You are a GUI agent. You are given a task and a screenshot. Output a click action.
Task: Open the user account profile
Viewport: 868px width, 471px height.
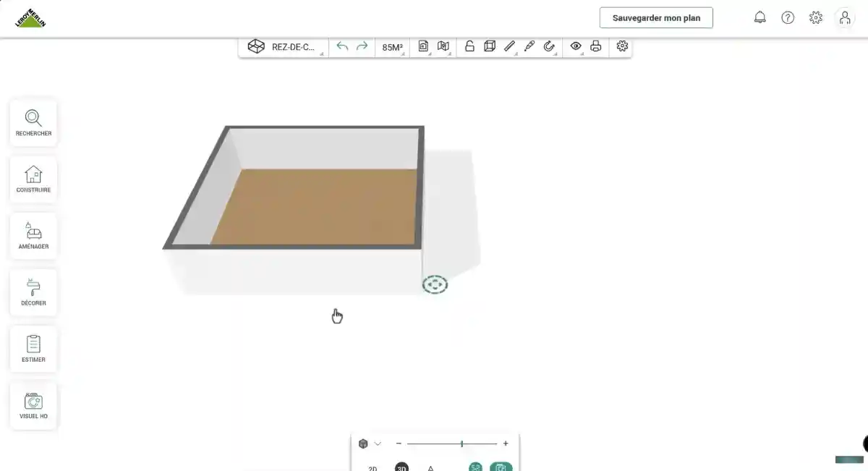pos(845,18)
